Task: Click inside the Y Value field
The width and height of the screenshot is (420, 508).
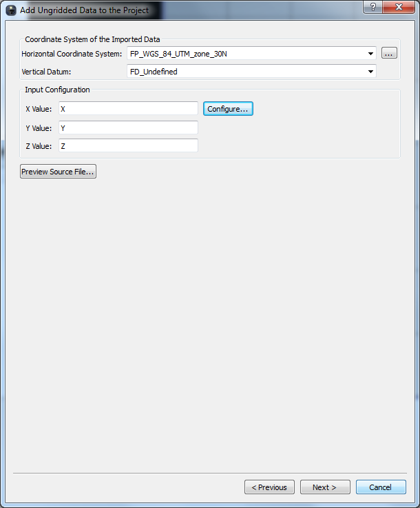Action: click(128, 128)
